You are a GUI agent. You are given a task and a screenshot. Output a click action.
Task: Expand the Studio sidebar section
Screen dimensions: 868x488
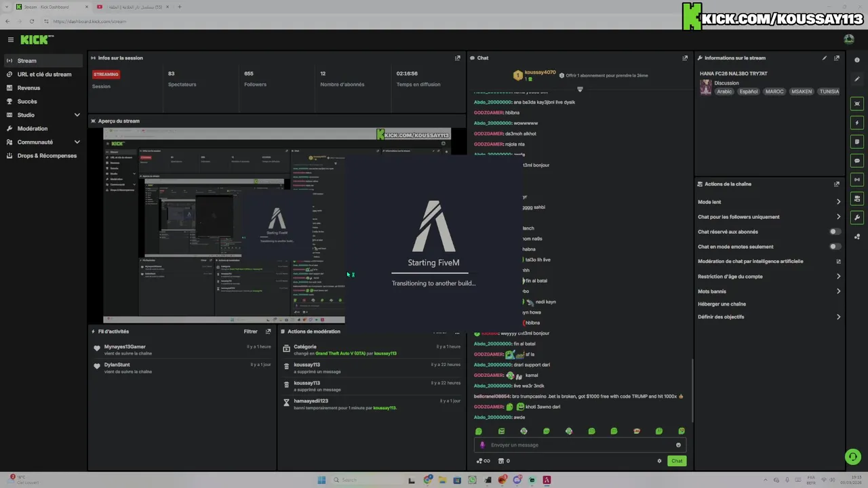pyautogui.click(x=43, y=115)
